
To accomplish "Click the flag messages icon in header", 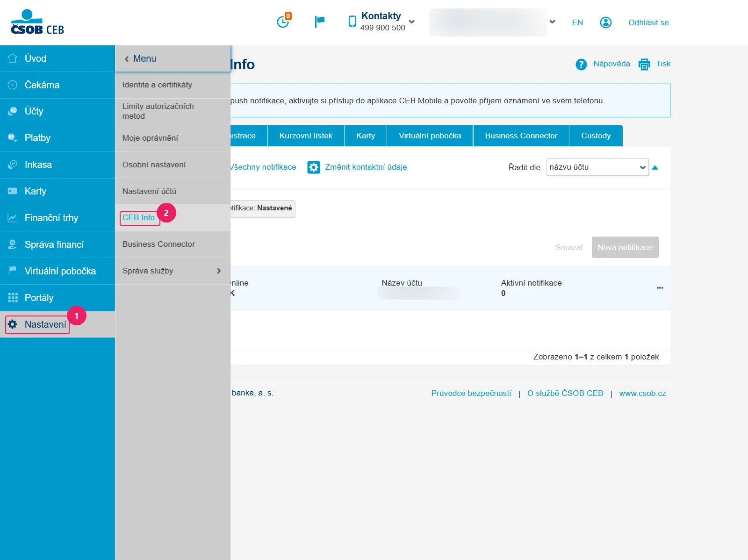I will (x=320, y=22).
